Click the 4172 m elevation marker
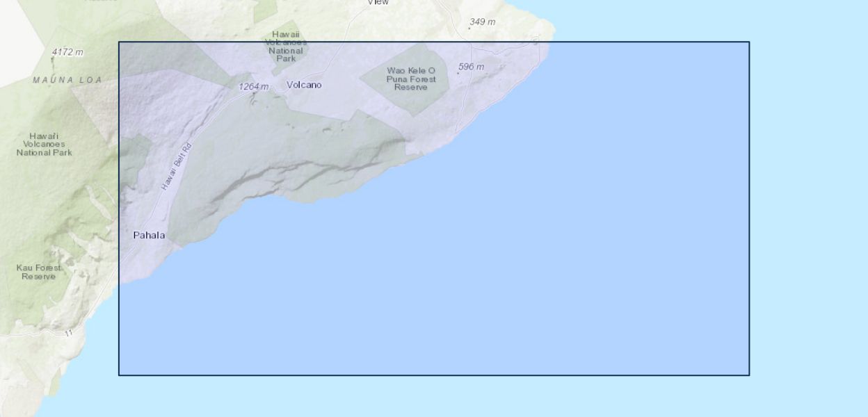The height and width of the screenshot is (417, 868). [67, 52]
